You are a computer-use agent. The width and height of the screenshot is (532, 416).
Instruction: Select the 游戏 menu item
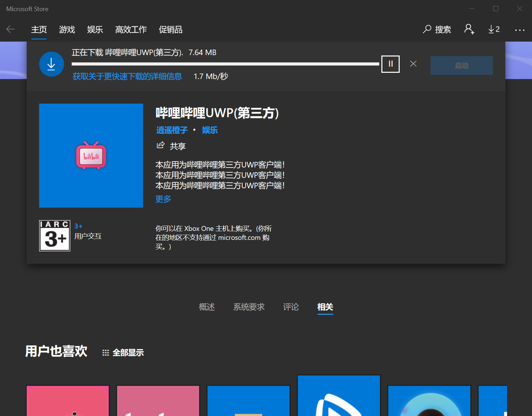[67, 30]
